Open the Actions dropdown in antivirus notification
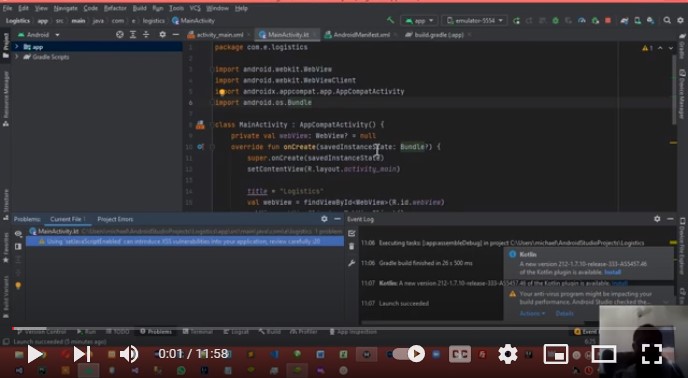Image resolution: width=688 pixels, height=378 pixels. click(532, 313)
